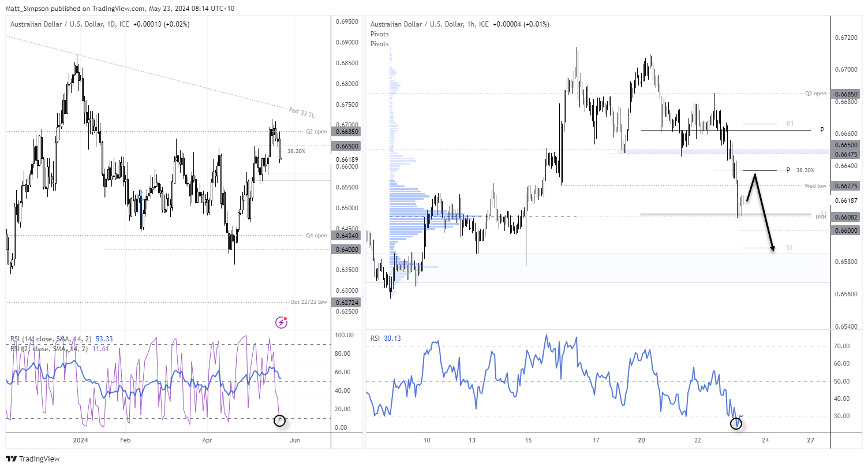Click the 70.00 level on hourly RSI axis
The image size is (868, 469).
point(841,346)
